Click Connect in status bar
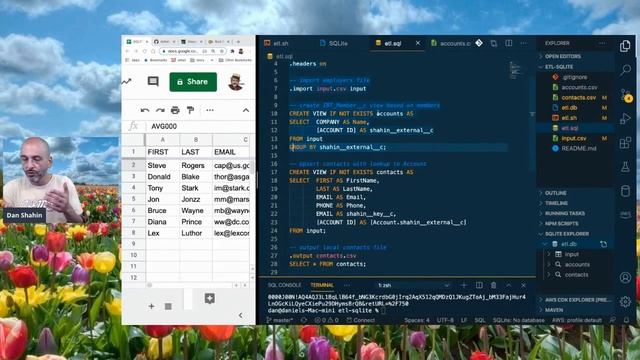 point(361,320)
